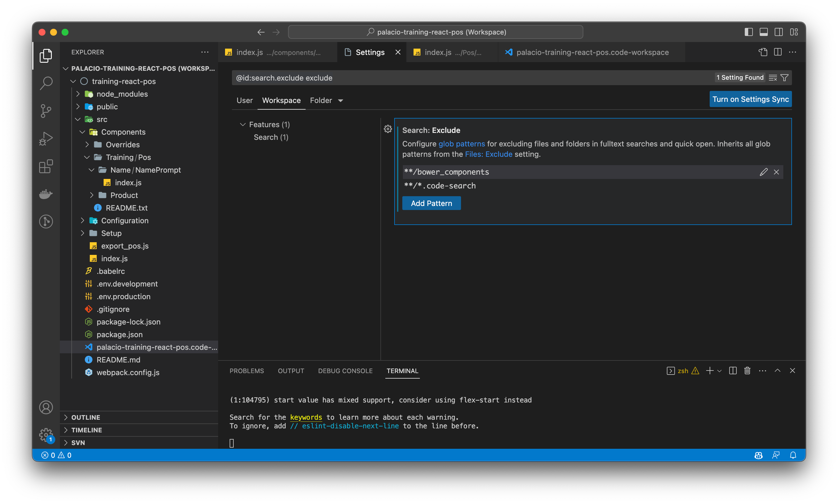Screen dimensions: 838x504
Task: Open the Git Graph activity icon
Action: click(x=46, y=222)
